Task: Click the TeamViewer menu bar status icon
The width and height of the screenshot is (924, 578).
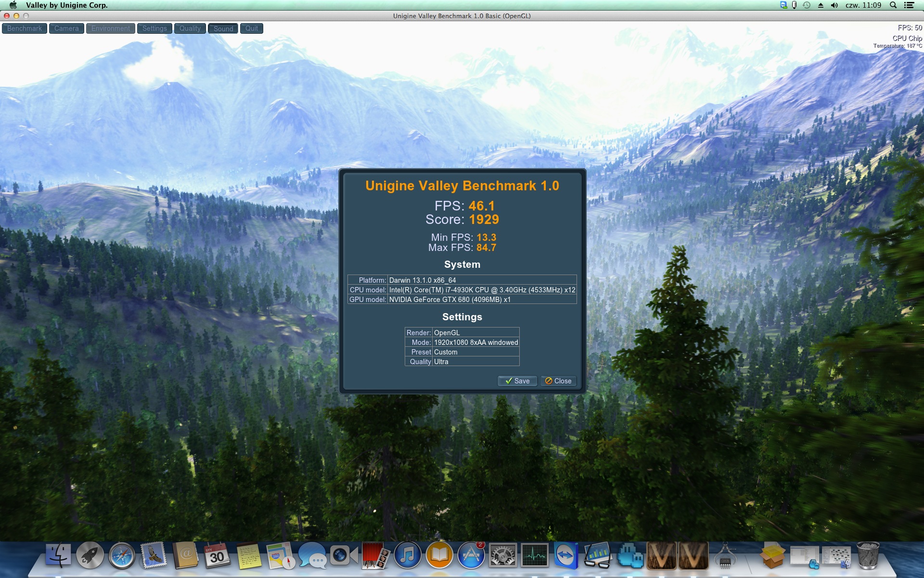Action: pos(783,5)
